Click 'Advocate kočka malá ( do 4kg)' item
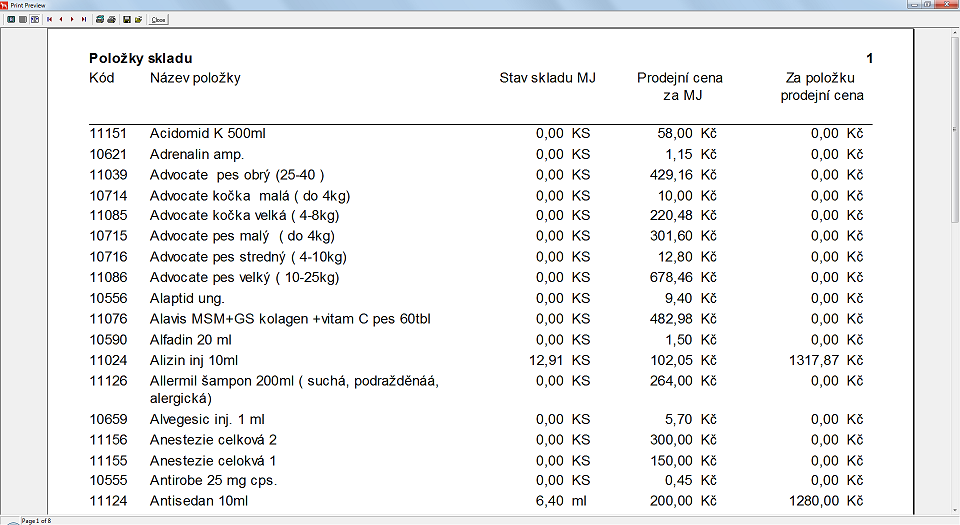 (x=250, y=196)
